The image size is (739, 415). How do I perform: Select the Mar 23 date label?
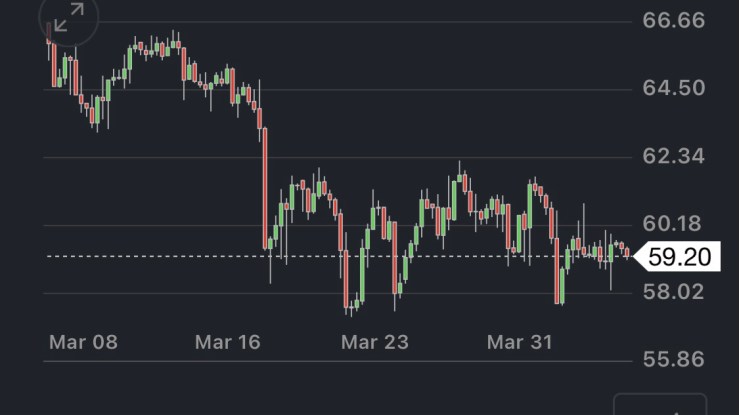point(374,342)
